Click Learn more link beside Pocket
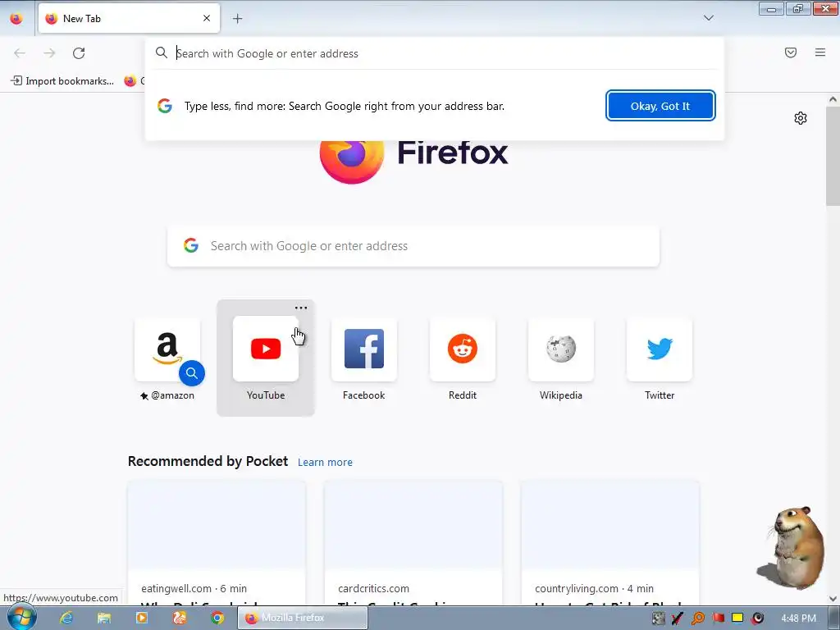The height and width of the screenshot is (630, 840). [325, 463]
